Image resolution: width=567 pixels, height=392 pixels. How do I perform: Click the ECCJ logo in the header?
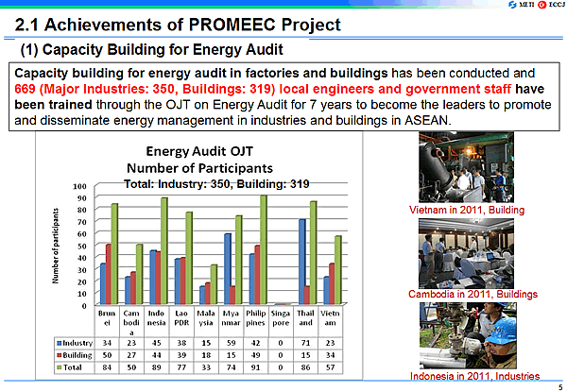tap(547, 6)
